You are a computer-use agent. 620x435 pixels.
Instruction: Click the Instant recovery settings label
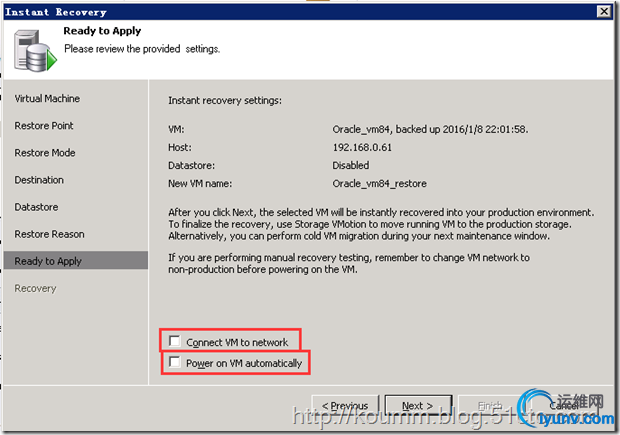[x=225, y=100]
